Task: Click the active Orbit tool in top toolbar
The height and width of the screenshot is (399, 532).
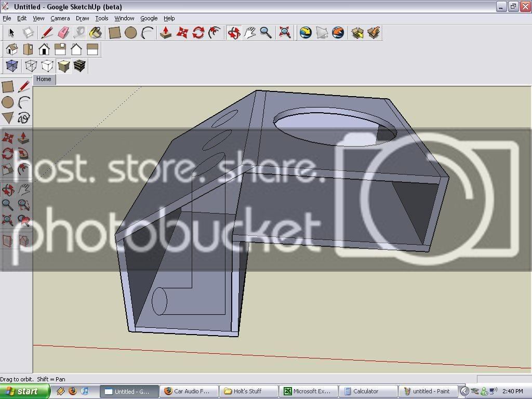Action: [234, 33]
